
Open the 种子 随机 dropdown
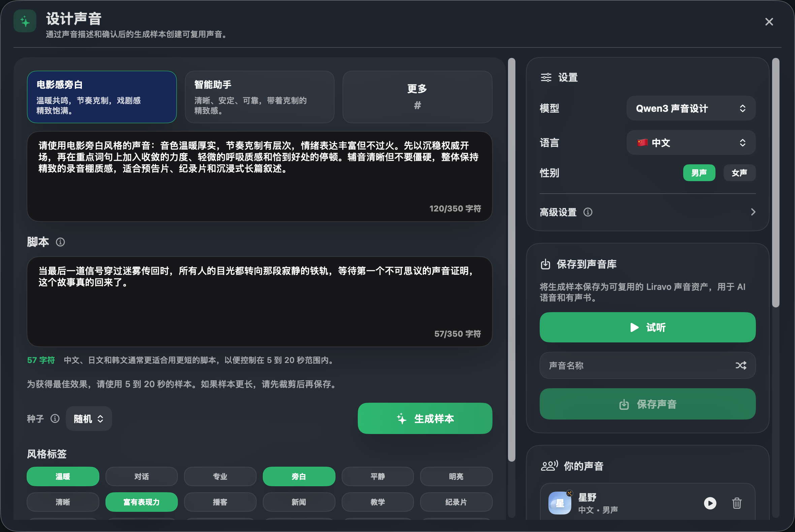tap(89, 418)
